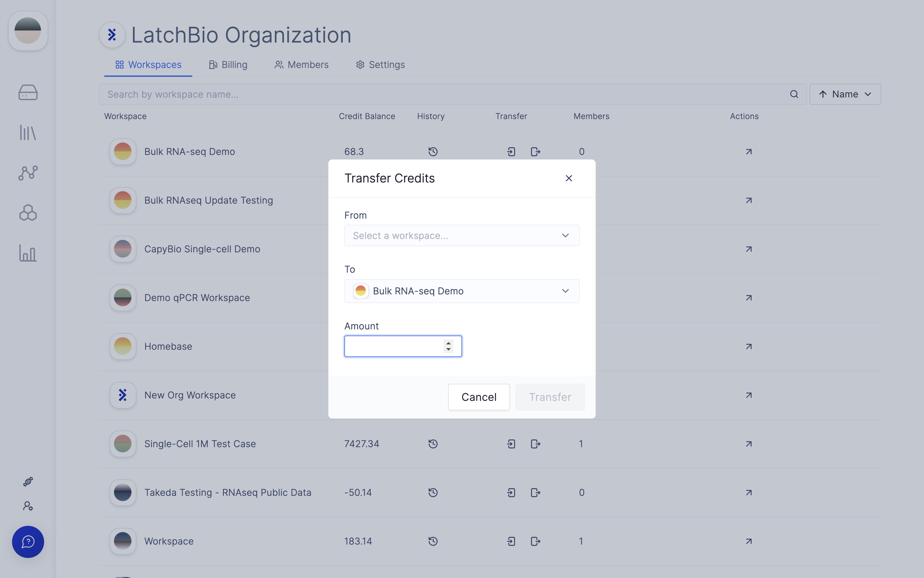The image size is (924, 578).
Task: Focus the Amount input field
Action: pos(403,346)
